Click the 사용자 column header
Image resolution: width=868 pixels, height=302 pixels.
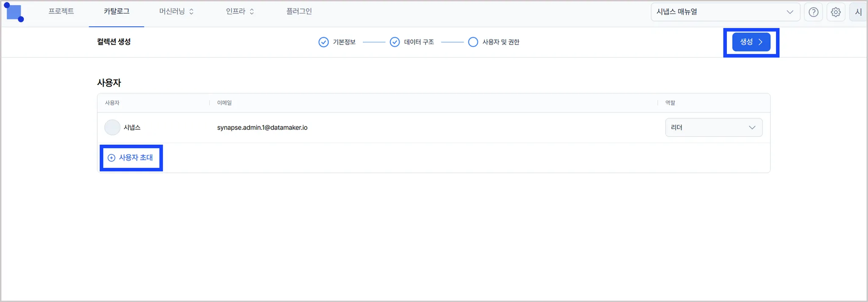coord(112,103)
